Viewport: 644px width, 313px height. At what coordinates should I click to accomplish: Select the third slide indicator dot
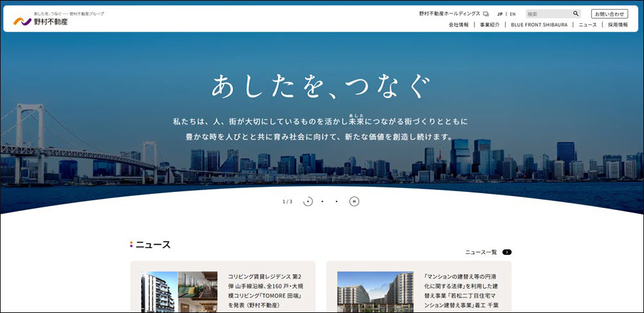click(337, 202)
